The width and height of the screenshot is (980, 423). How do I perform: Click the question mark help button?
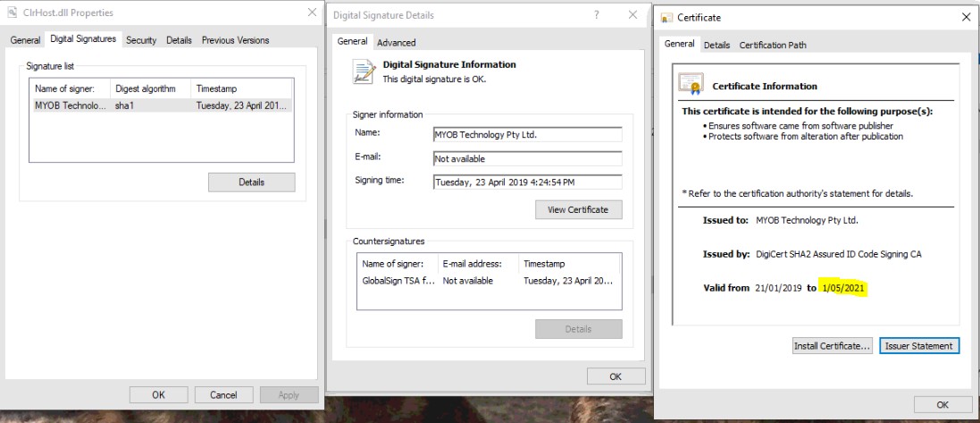(597, 14)
